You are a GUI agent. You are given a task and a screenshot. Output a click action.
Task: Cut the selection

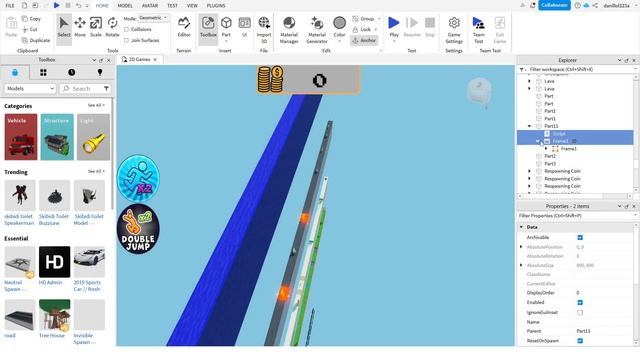point(30,29)
